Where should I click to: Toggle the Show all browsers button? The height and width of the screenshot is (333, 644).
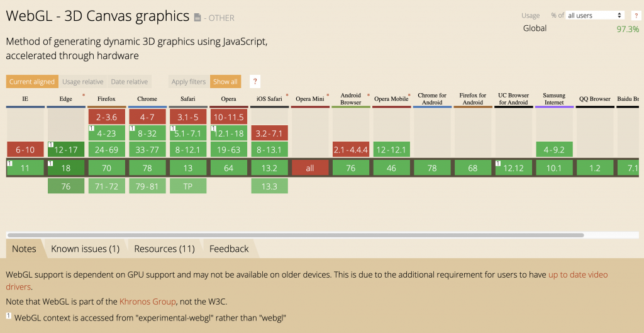coord(226,81)
